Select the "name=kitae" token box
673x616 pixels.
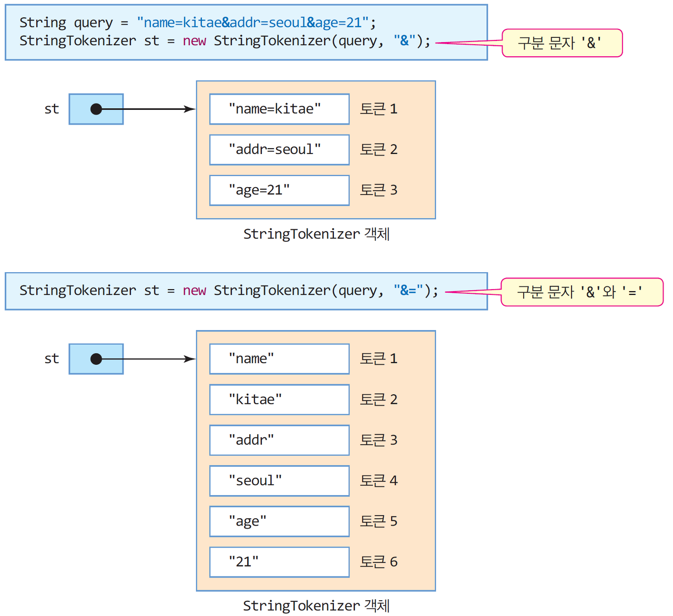(279, 109)
